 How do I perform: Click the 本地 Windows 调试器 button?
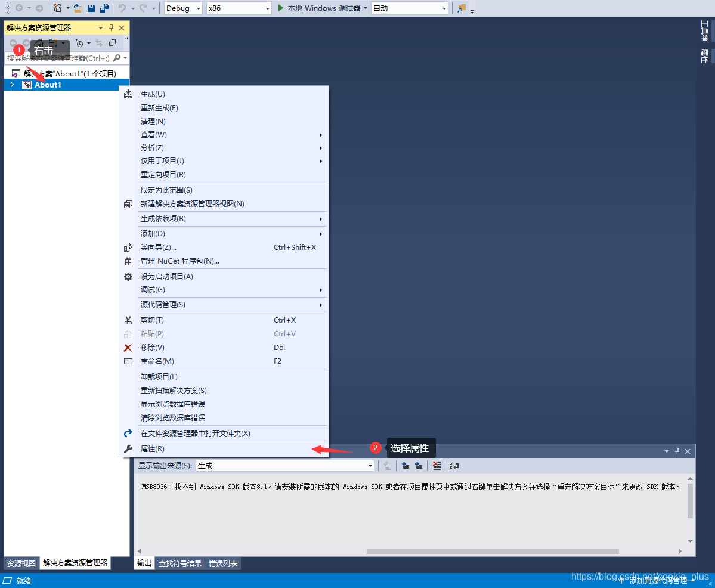(x=319, y=8)
